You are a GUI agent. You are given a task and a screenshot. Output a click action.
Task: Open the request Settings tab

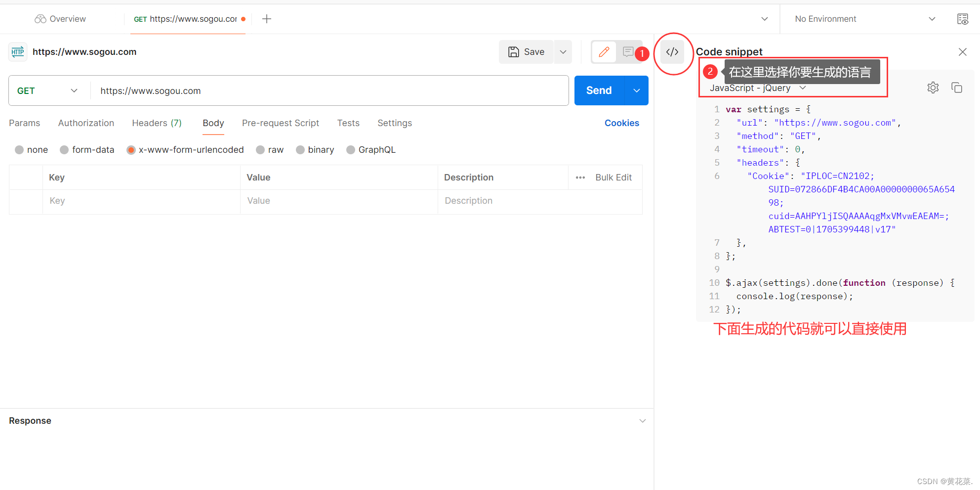(395, 123)
